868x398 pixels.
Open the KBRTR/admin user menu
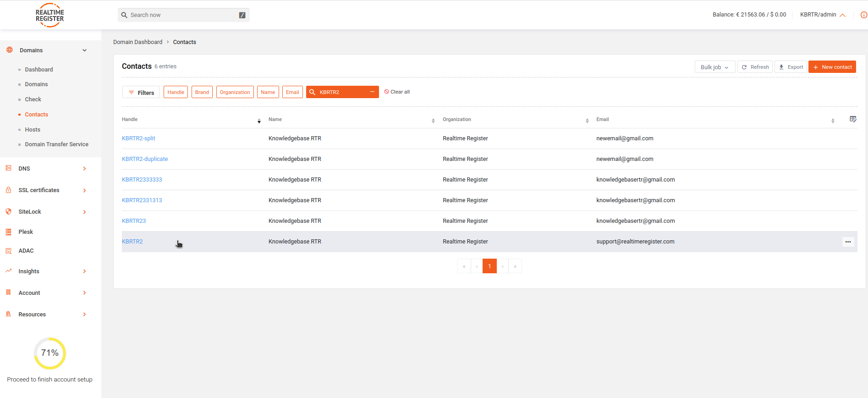pos(823,15)
